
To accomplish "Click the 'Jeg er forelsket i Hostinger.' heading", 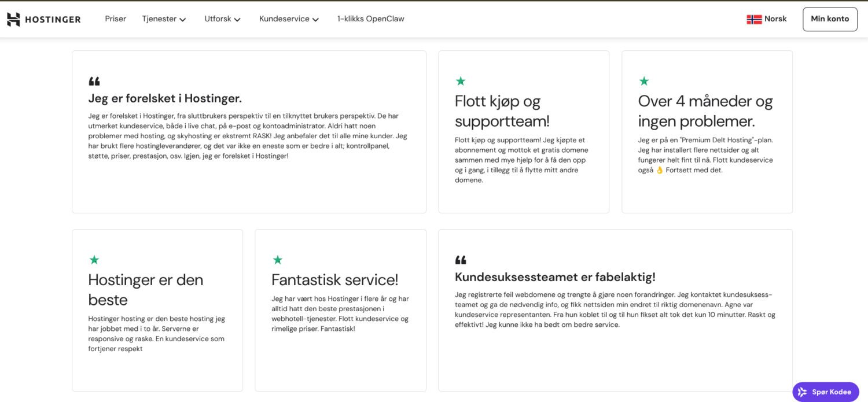I will 165,98.
